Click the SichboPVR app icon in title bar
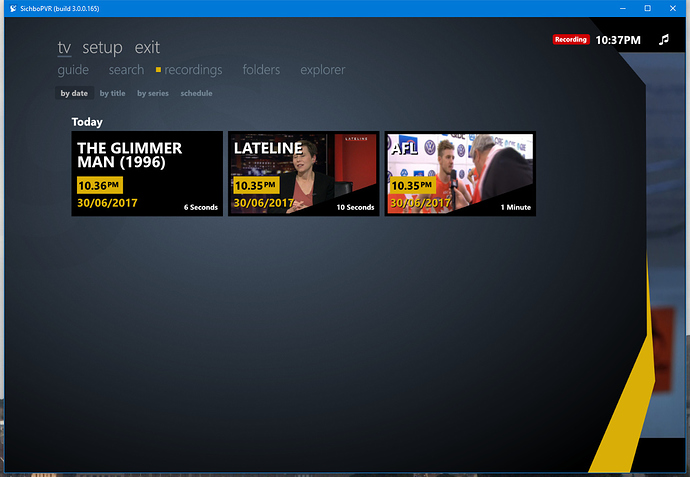Viewport: 690px width, 477px height. (x=13, y=8)
